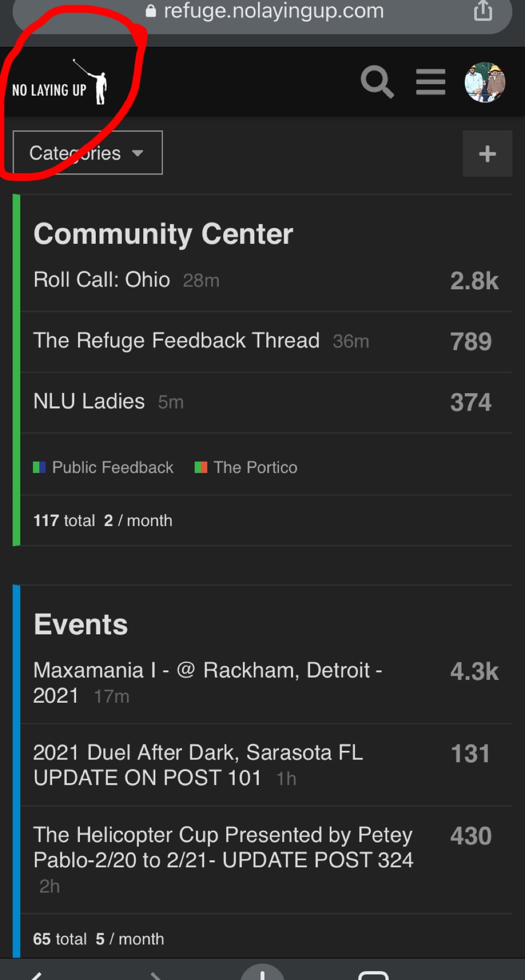Select the Public Feedback subcategory
Screen dimensions: 525x980
pos(112,468)
